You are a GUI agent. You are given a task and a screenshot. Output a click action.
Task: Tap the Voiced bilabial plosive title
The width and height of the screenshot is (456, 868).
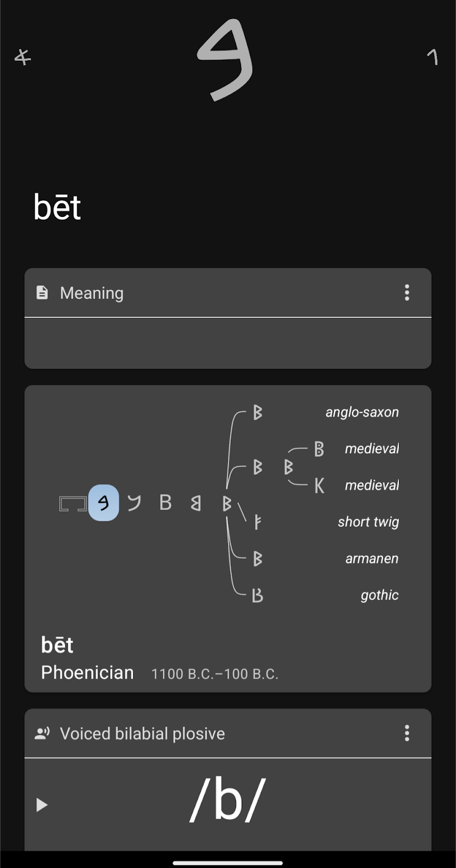[x=142, y=733]
